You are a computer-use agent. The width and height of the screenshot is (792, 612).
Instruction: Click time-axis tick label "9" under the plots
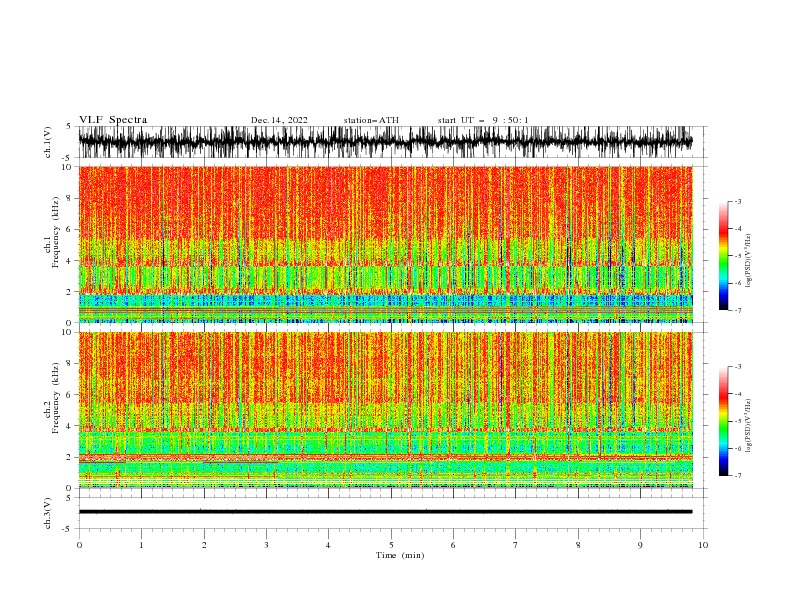pos(640,545)
